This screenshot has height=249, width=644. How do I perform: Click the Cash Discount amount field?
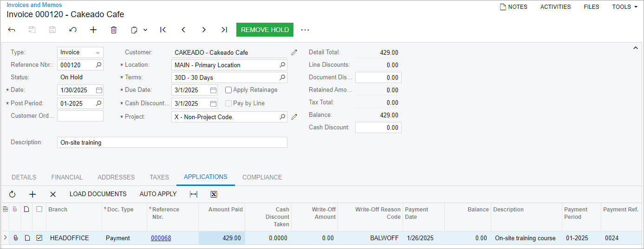click(378, 128)
